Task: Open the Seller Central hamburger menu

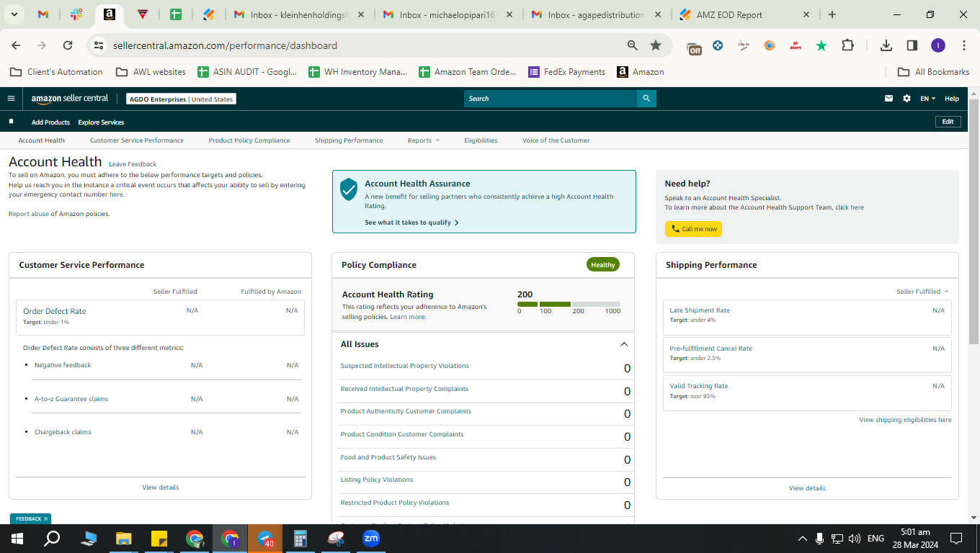Action: [x=11, y=99]
